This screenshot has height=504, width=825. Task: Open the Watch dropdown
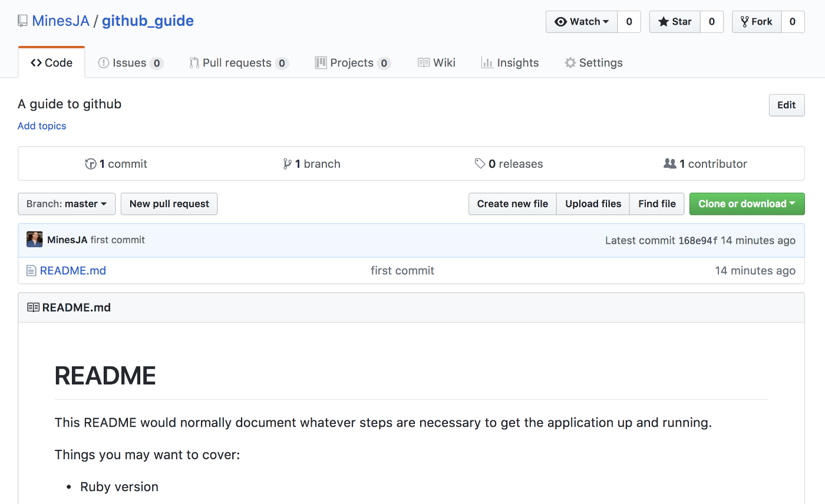(x=582, y=21)
